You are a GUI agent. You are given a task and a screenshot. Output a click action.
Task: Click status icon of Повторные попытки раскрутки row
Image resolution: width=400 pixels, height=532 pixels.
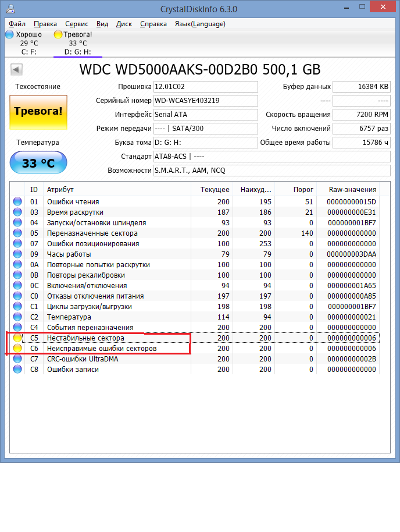coord(17,264)
